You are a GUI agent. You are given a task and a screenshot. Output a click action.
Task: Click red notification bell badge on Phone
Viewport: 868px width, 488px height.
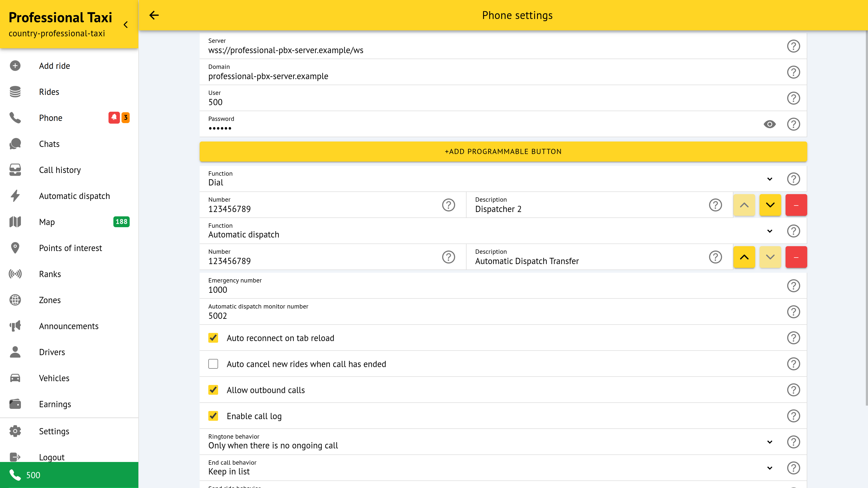pos(114,118)
